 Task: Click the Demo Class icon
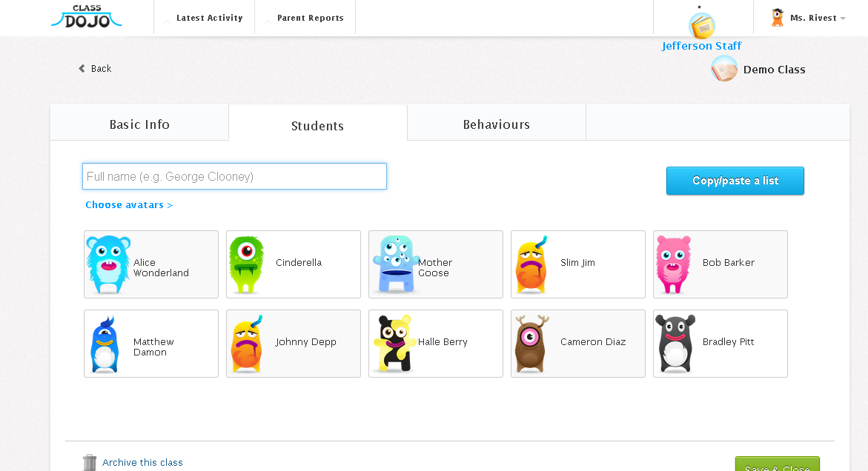723,69
